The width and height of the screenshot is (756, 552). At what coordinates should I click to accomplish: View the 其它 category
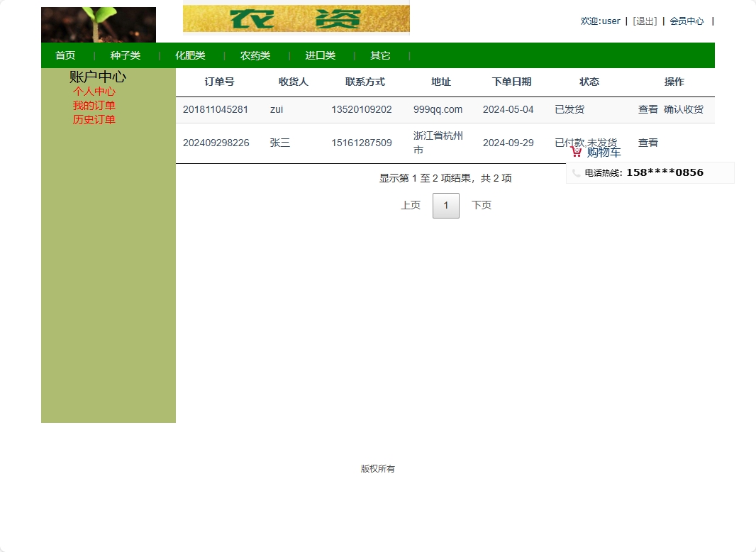pyautogui.click(x=379, y=55)
